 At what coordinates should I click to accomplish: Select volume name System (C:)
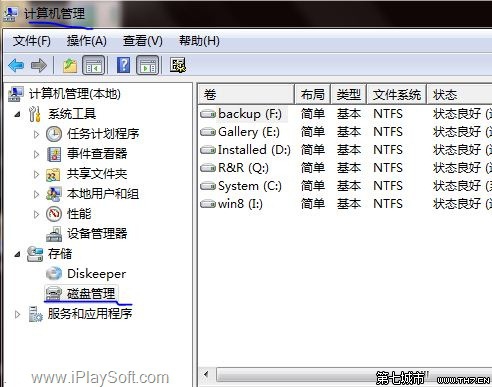250,186
